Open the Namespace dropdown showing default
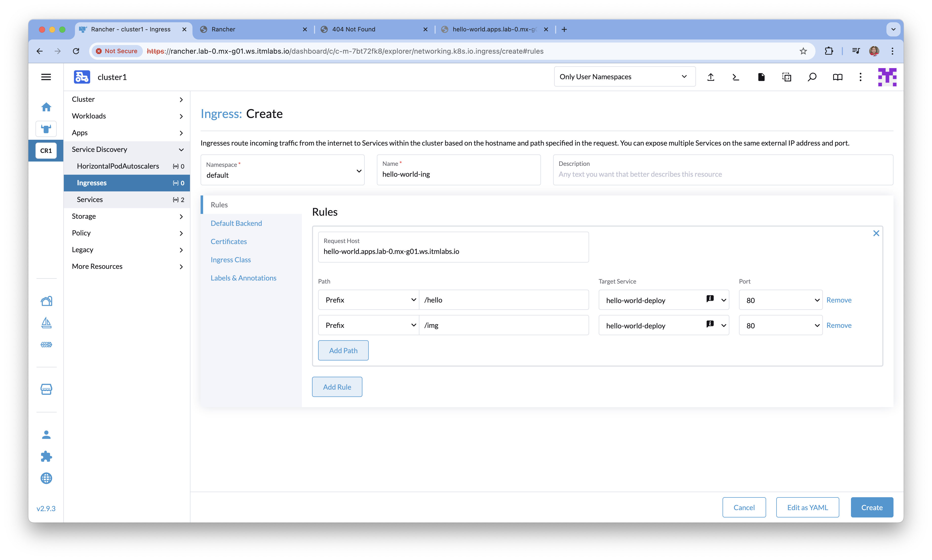 click(x=282, y=170)
